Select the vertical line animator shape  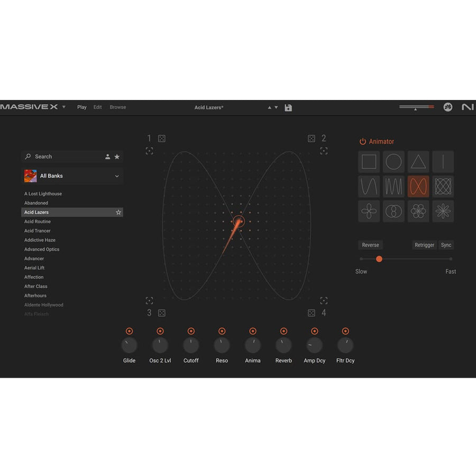pyautogui.click(x=443, y=161)
